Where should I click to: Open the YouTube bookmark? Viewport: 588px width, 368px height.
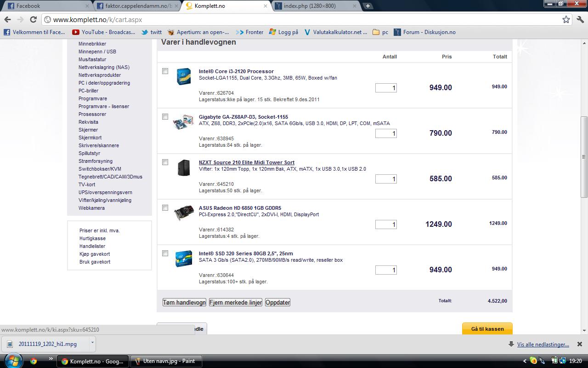point(104,32)
